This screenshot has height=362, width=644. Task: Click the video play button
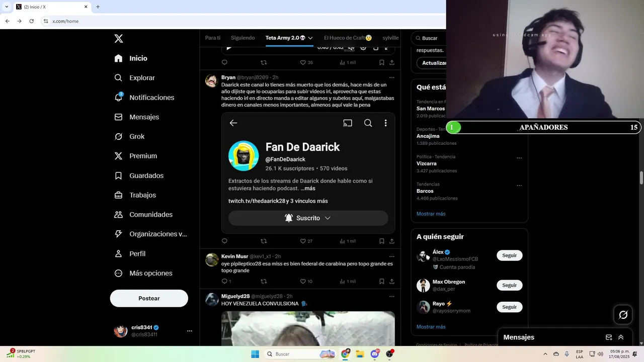[229, 48]
